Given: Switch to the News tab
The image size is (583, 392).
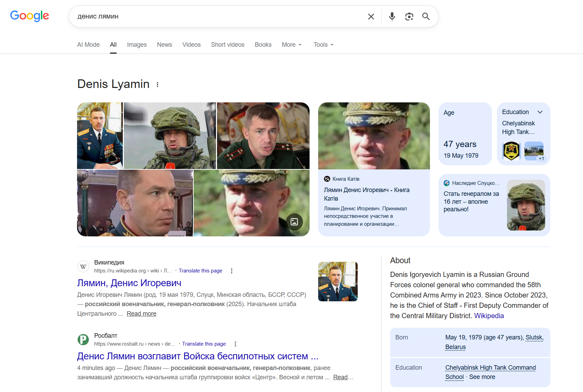Looking at the screenshot, I should click(164, 45).
